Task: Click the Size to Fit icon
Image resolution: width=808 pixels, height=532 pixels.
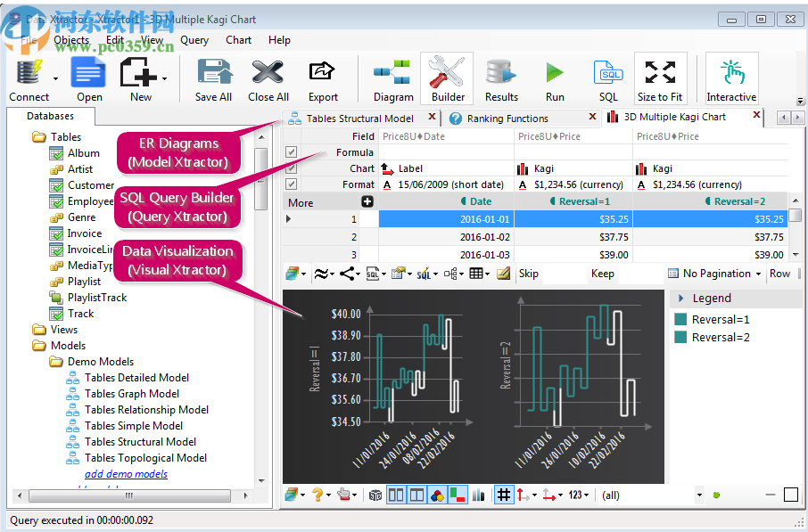Action: point(660,72)
